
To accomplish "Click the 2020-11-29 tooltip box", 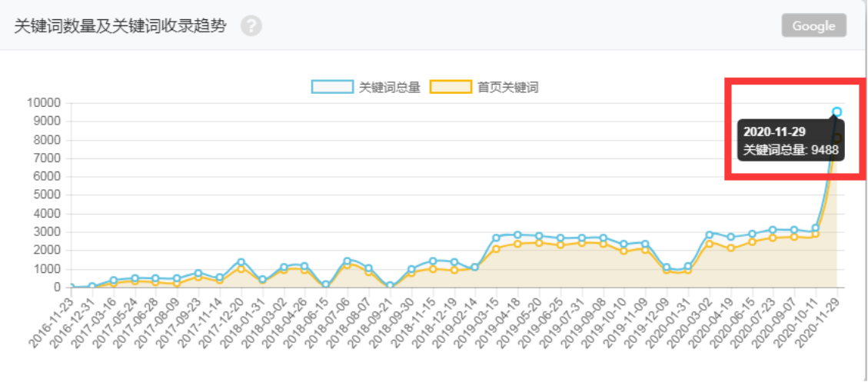I will tap(790, 141).
